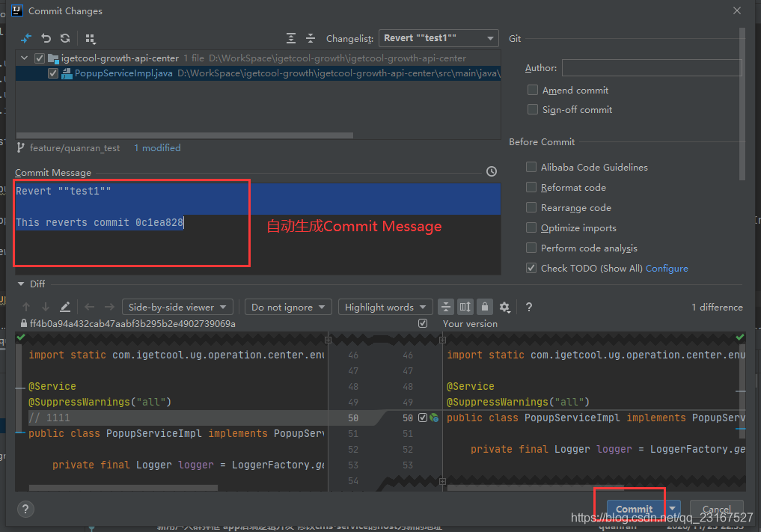The height and width of the screenshot is (532, 761).
Task: Collapse the igetcool-growth-api-center tree node
Action: click(25, 58)
